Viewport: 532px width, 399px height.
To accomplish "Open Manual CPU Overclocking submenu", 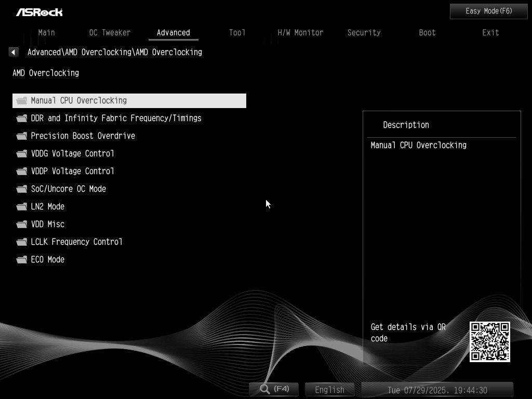I will (129, 101).
